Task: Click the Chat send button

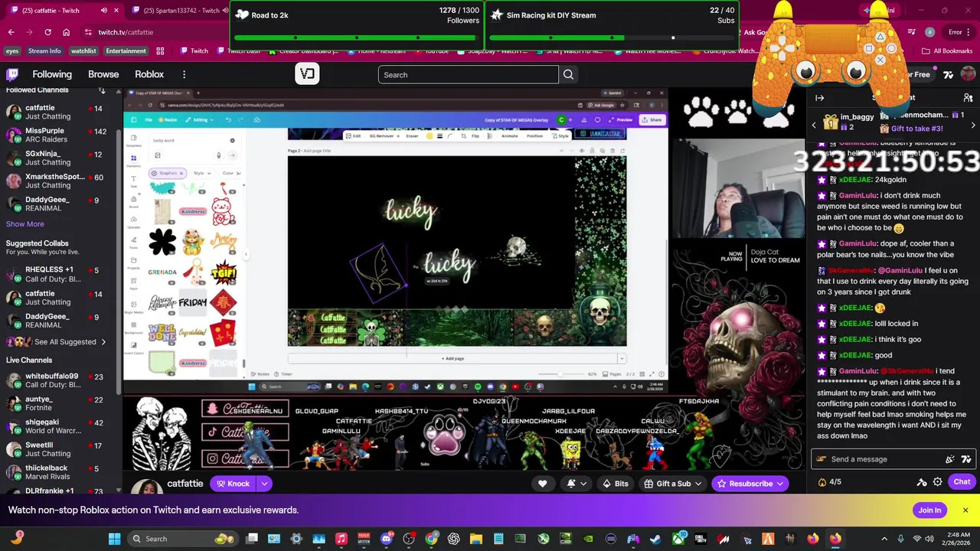Action: [962, 482]
